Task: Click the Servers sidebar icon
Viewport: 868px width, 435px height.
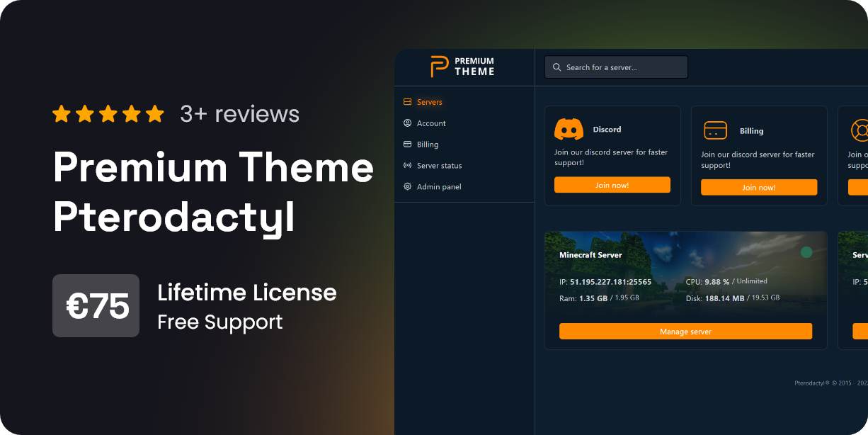Action: pos(407,102)
